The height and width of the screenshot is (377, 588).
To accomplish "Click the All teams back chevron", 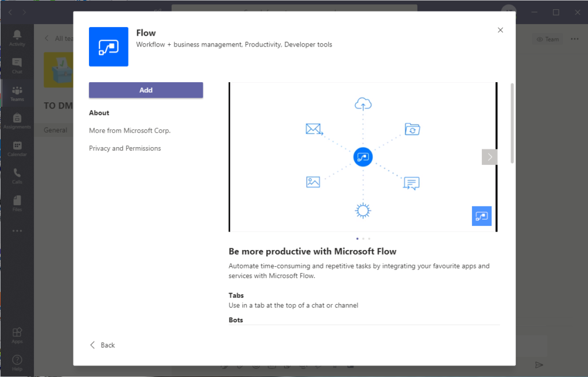I will (46, 39).
